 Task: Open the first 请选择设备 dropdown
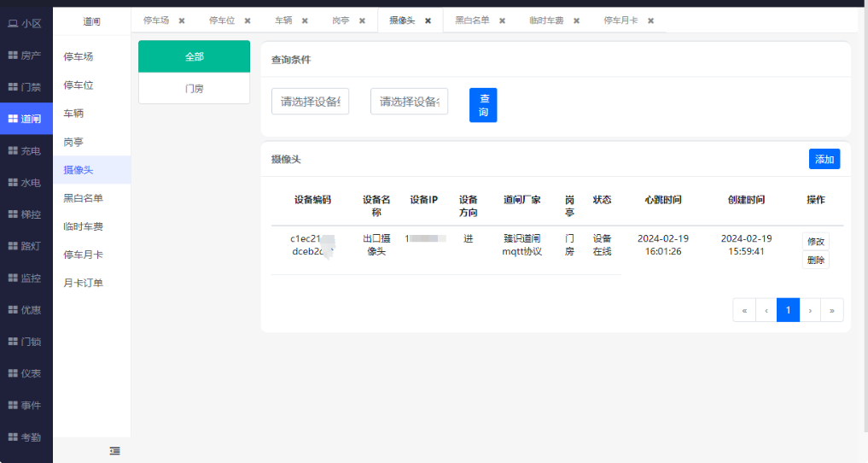pos(310,102)
